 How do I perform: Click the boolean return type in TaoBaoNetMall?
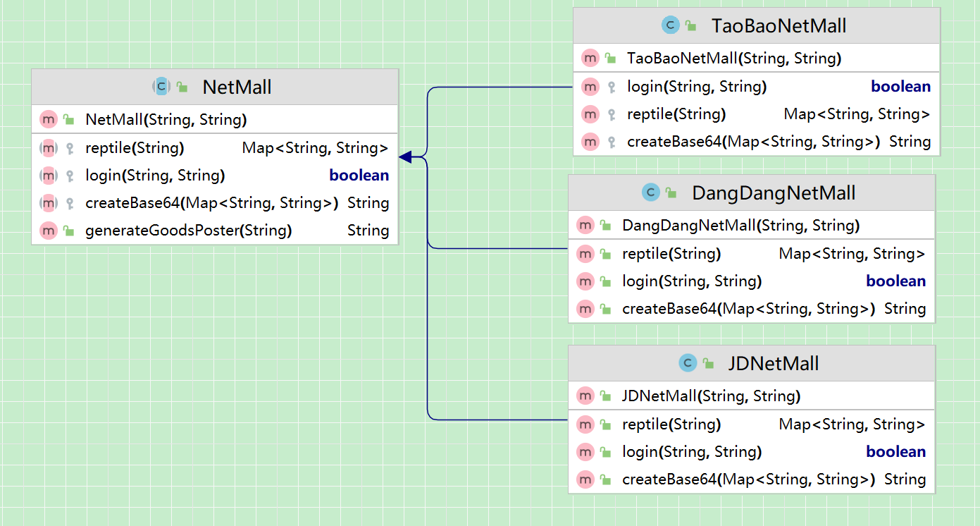[x=900, y=86]
